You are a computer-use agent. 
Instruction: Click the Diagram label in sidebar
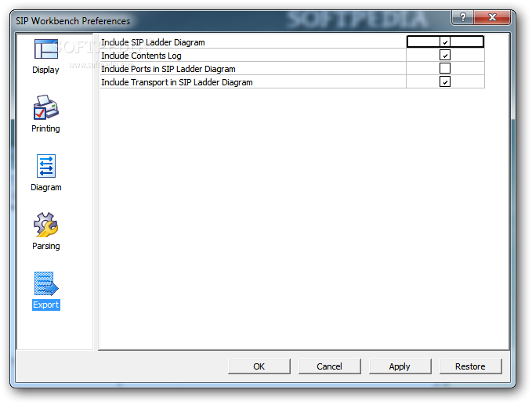pyautogui.click(x=46, y=187)
